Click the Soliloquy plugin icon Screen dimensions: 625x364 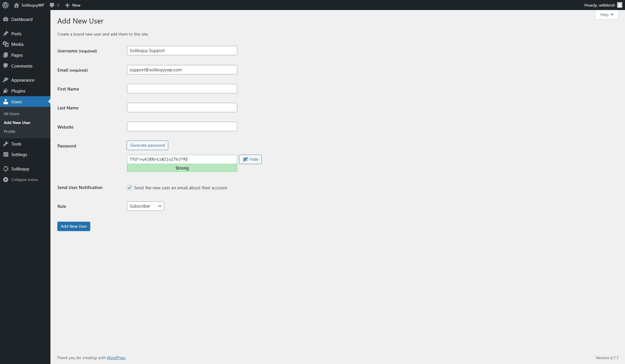tap(5, 169)
